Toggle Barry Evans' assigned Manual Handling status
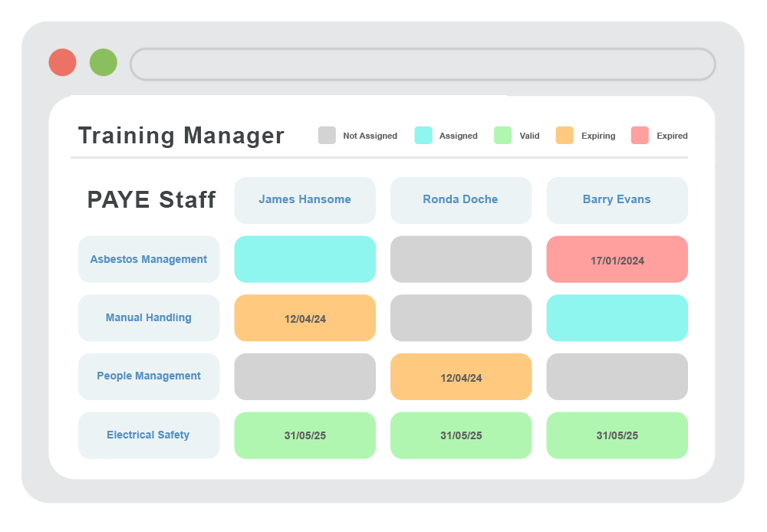This screenshot has height=532, width=767. click(x=617, y=317)
